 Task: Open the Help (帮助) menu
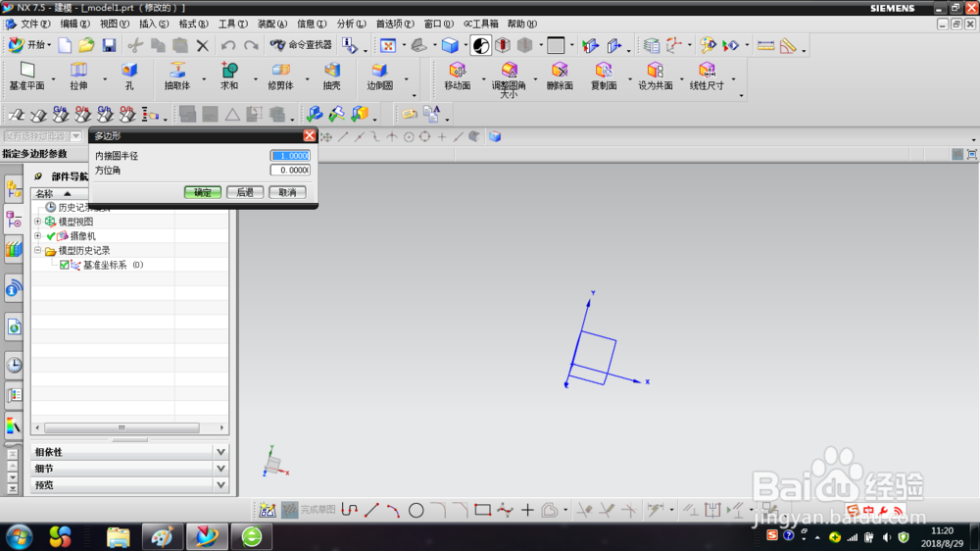tap(521, 24)
